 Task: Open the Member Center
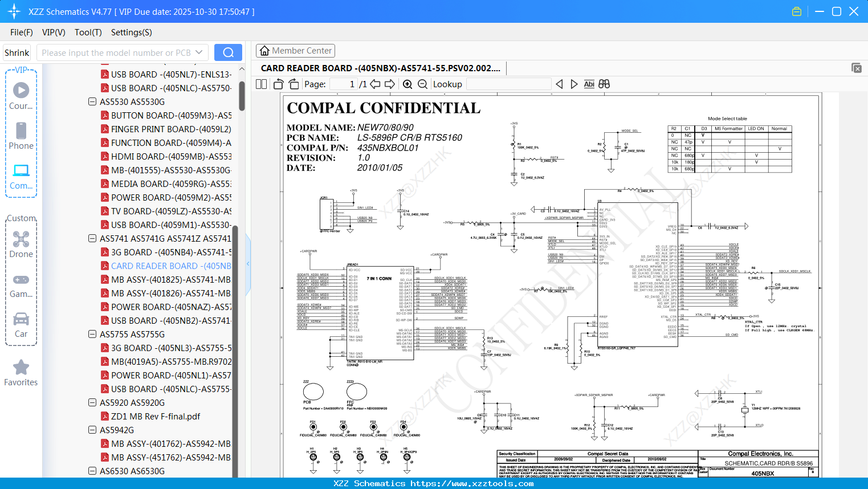(295, 51)
